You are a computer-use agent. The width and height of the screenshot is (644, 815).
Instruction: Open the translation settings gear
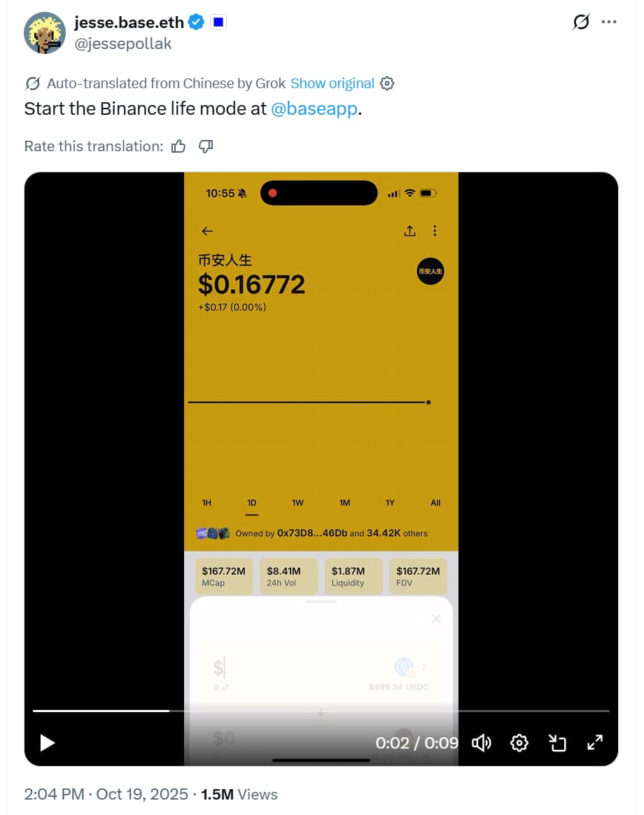pyautogui.click(x=387, y=83)
